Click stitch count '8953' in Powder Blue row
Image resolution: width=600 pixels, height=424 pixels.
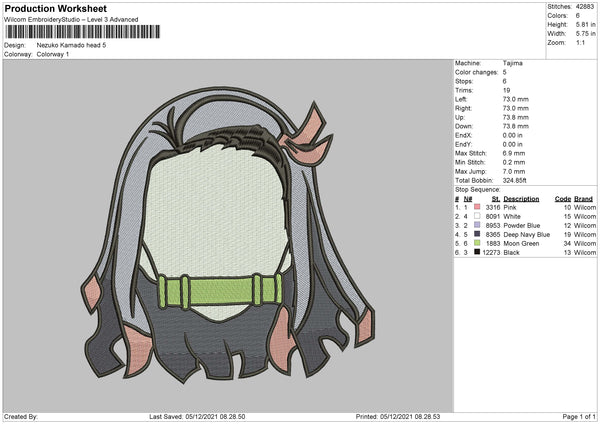(x=493, y=225)
